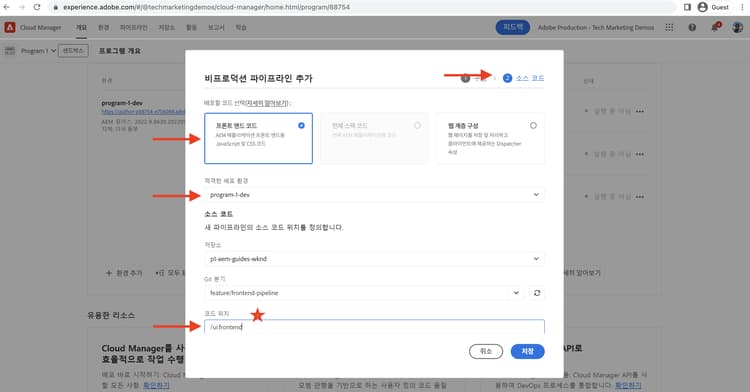Reload the page with refresh icon

click(x=37, y=7)
